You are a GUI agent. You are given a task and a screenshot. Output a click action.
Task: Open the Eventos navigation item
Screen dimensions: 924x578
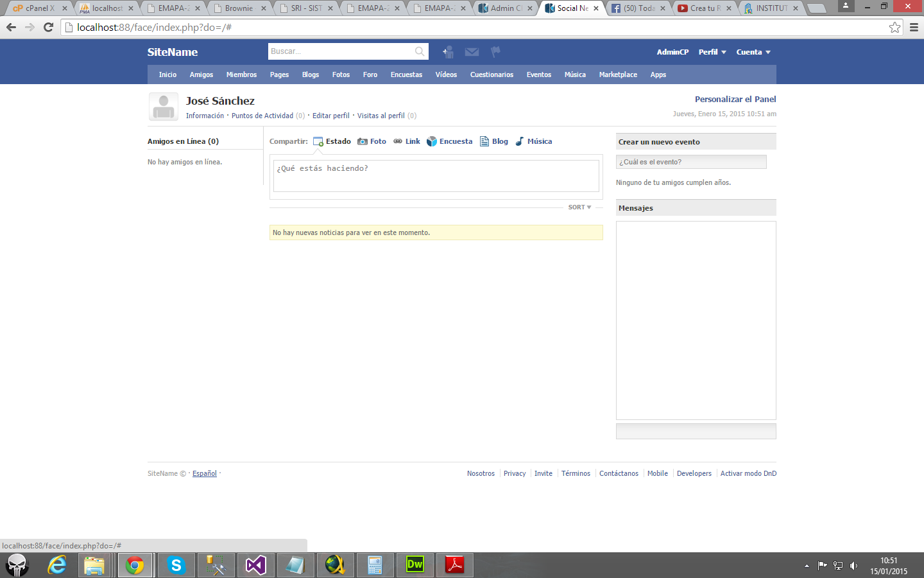538,74
